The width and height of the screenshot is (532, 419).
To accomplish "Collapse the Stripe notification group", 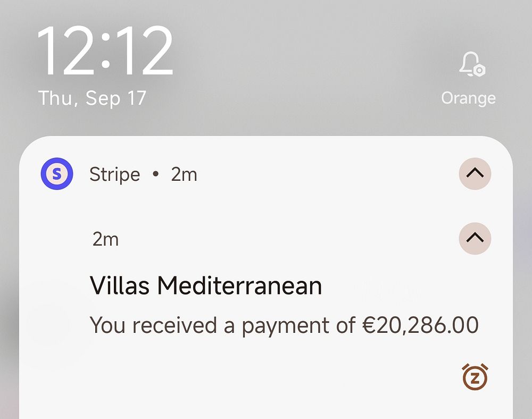I will click(475, 173).
